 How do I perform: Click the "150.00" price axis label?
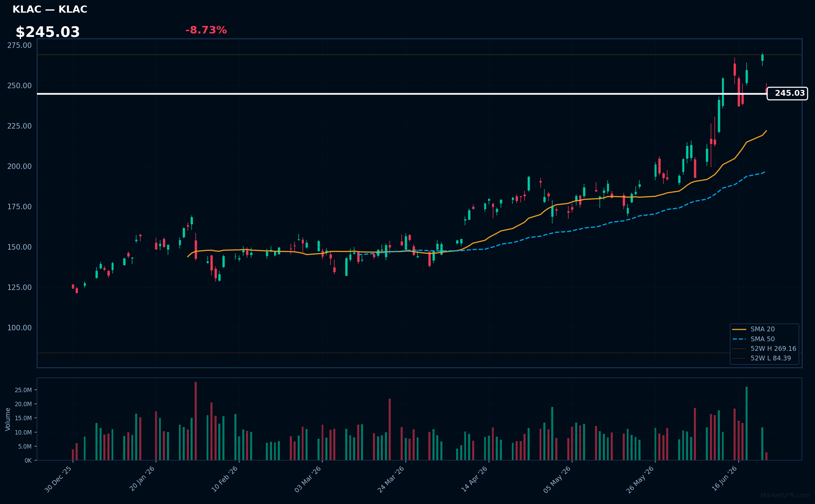point(20,247)
